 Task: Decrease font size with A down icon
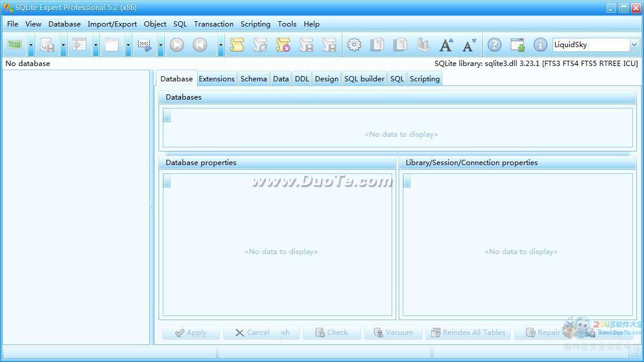(x=469, y=45)
